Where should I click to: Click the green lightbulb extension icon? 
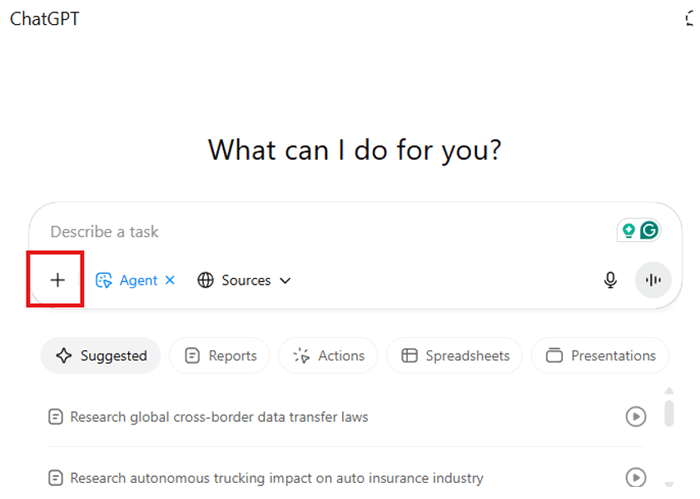[x=629, y=231]
